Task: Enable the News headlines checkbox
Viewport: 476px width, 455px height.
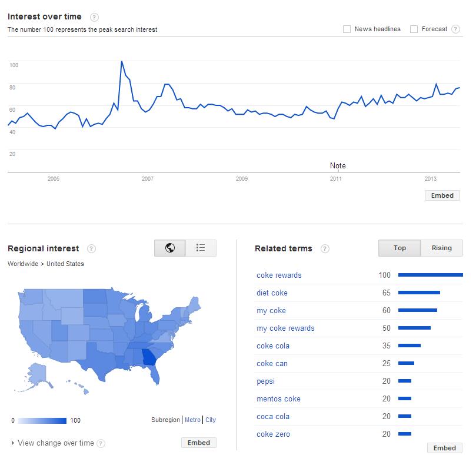Action: [x=347, y=29]
